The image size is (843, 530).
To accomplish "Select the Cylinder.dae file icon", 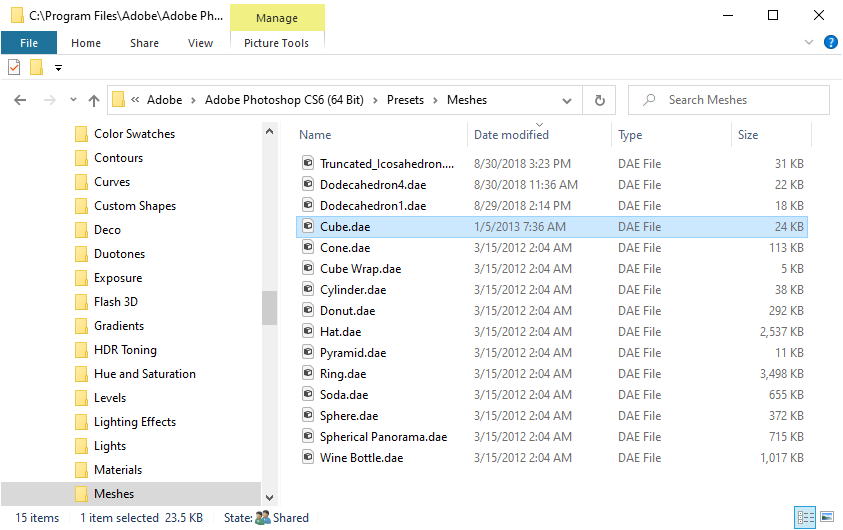I will pos(308,289).
